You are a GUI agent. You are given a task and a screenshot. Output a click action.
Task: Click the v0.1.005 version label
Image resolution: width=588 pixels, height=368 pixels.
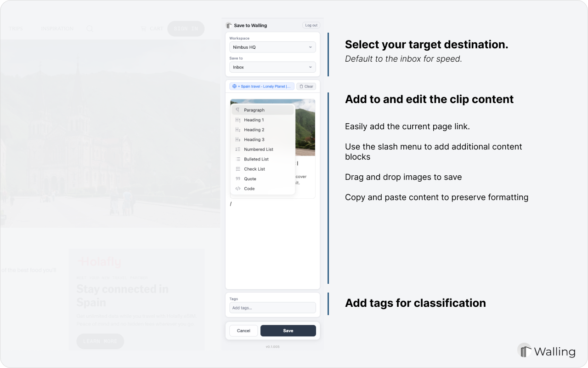pyautogui.click(x=272, y=347)
